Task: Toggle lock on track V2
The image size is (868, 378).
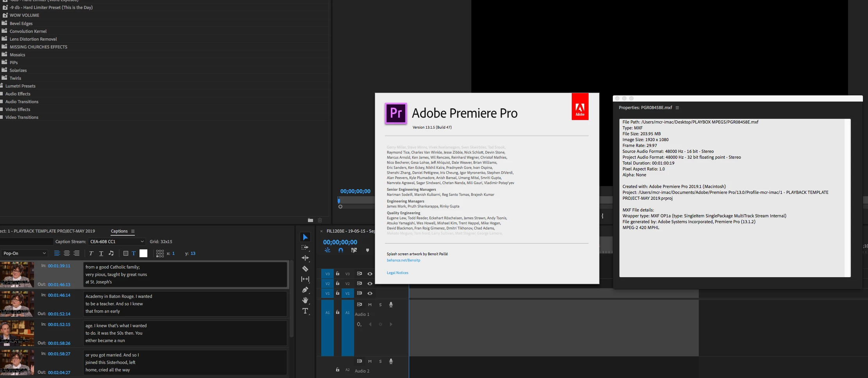Action: click(x=338, y=283)
